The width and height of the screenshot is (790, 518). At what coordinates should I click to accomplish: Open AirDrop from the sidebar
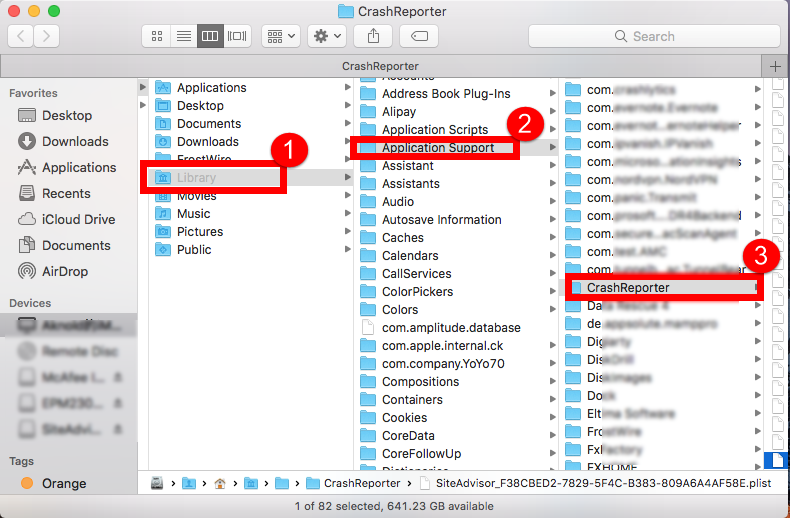[64, 271]
